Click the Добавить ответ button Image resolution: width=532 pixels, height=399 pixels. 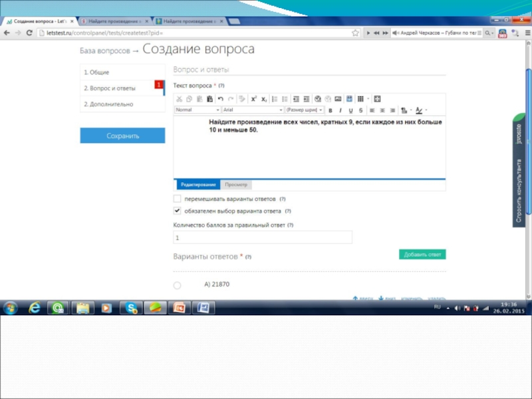[x=422, y=255]
